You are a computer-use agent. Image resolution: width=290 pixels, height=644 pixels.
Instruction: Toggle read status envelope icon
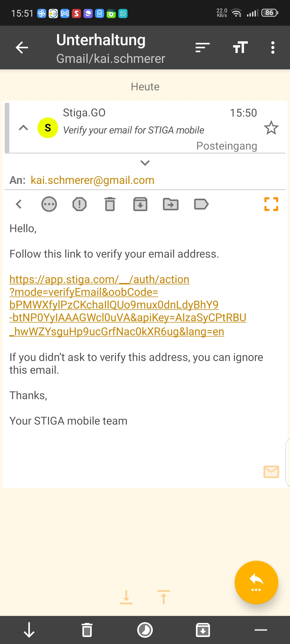(271, 472)
